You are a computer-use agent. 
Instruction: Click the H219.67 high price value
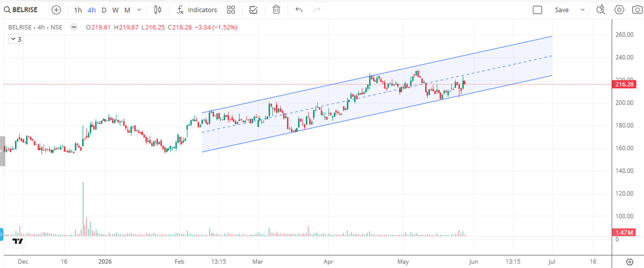tap(126, 27)
